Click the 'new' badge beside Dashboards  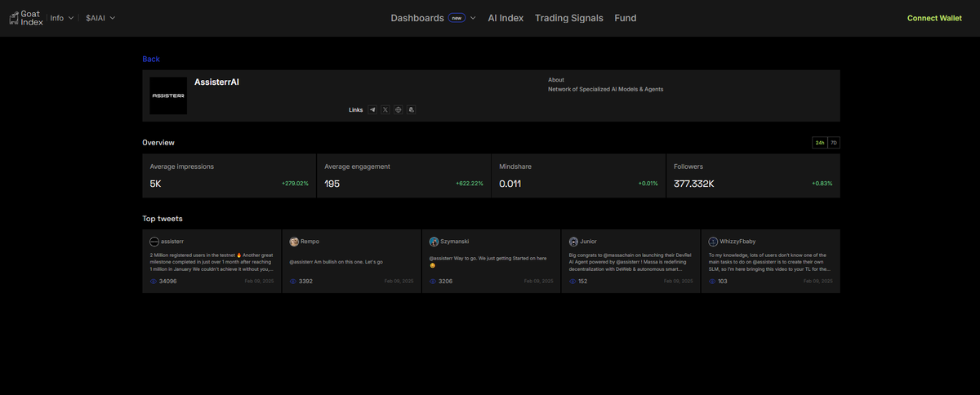point(457,18)
